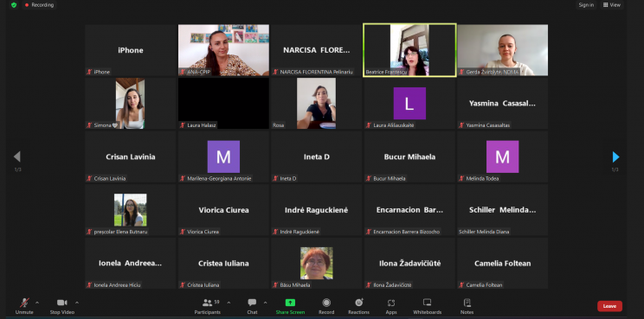Click the green Share Screen button
Screen dimensions: 644x319
point(290,306)
